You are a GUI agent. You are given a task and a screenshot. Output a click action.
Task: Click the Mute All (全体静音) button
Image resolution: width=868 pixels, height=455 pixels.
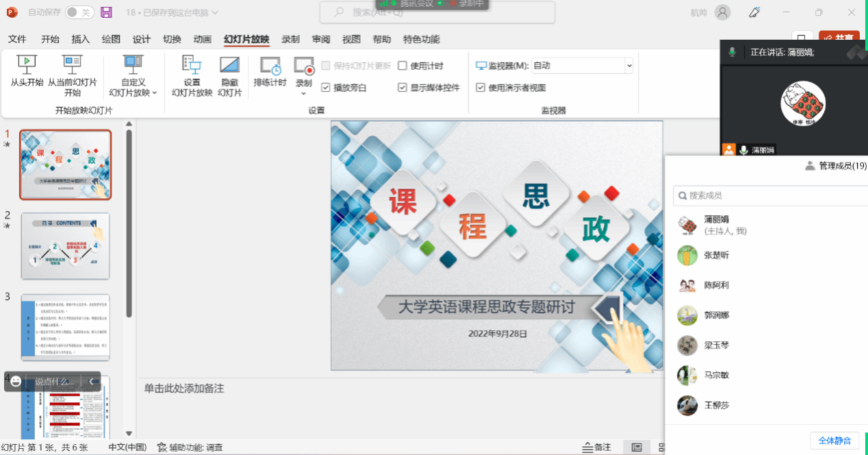[834, 441]
